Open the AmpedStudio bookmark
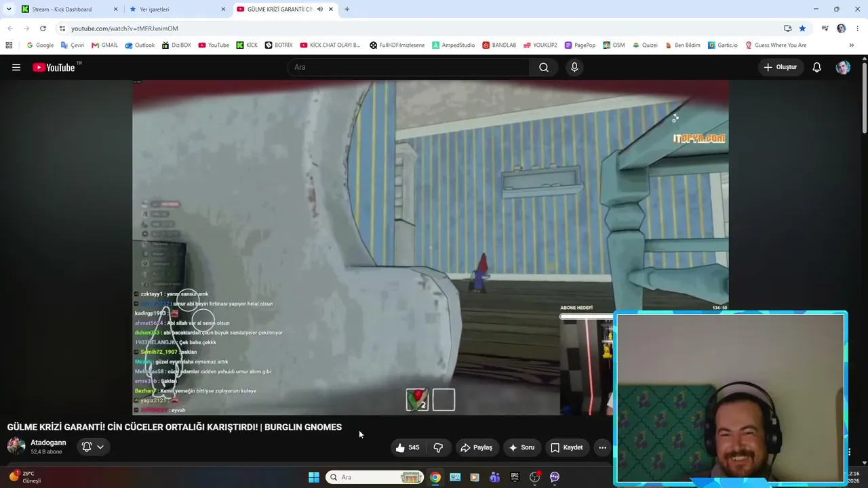868x488 pixels. 454,45
